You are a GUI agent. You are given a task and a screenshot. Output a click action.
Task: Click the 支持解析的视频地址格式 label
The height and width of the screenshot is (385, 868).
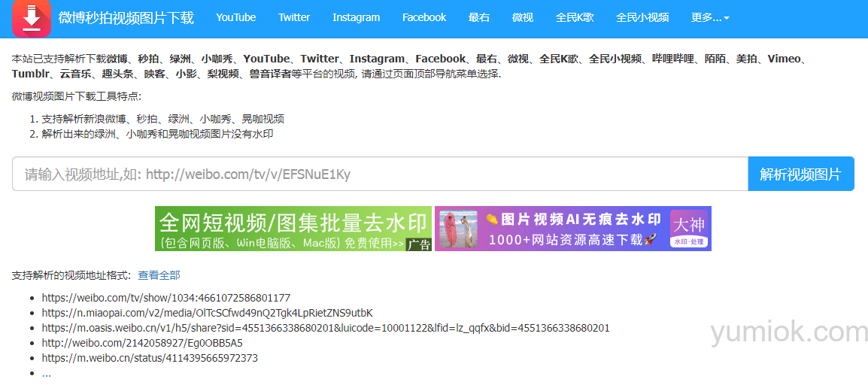coord(72,275)
